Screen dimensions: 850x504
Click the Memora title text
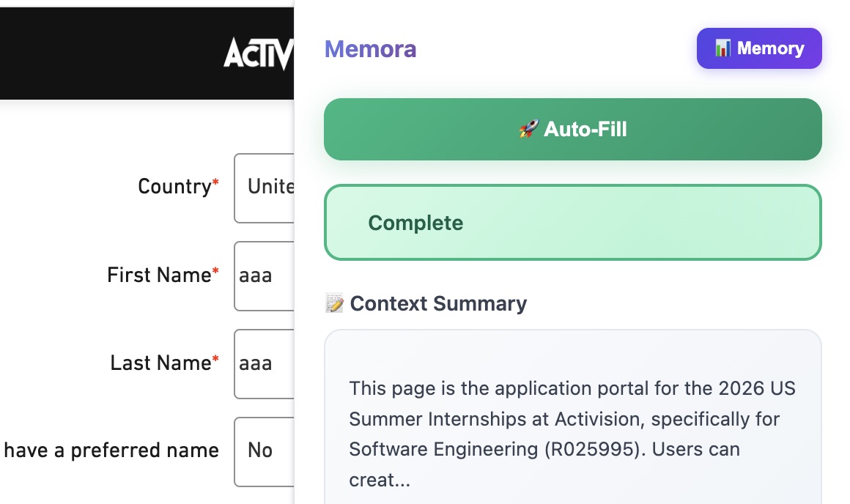coord(370,49)
